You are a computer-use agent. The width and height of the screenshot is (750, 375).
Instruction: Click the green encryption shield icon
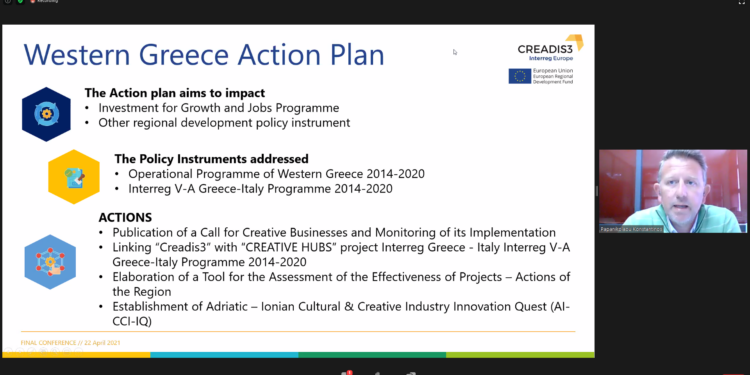pos(20,1)
